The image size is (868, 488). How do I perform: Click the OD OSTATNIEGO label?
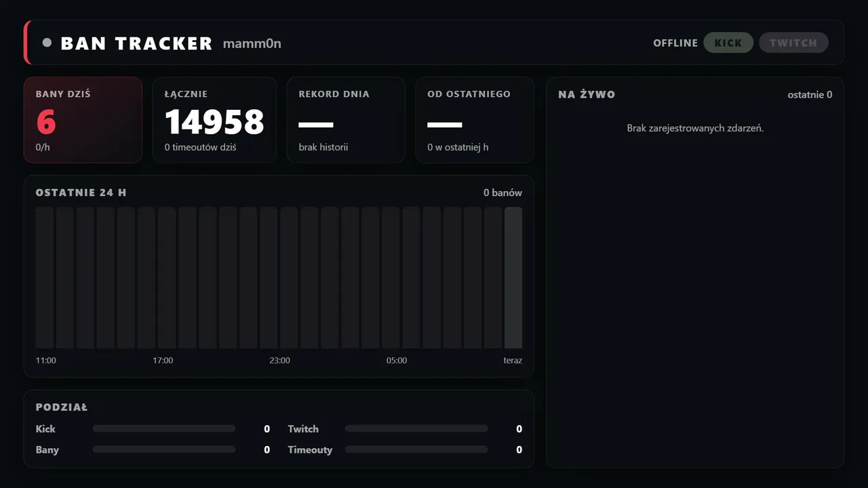[469, 94]
